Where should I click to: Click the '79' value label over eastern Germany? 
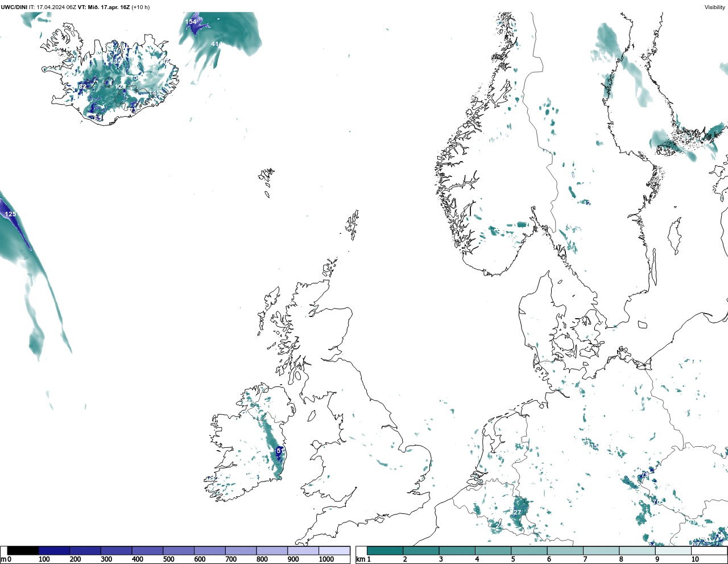pyautogui.click(x=644, y=475)
